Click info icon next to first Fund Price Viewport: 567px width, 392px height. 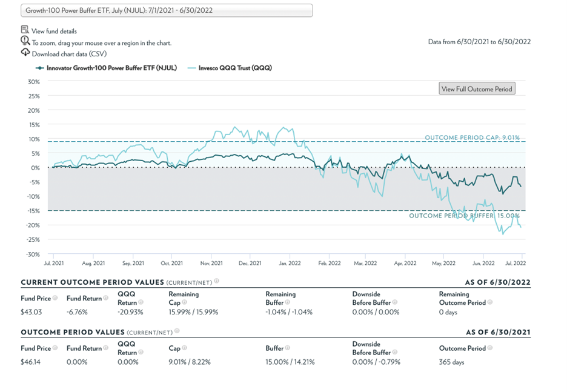point(55,297)
